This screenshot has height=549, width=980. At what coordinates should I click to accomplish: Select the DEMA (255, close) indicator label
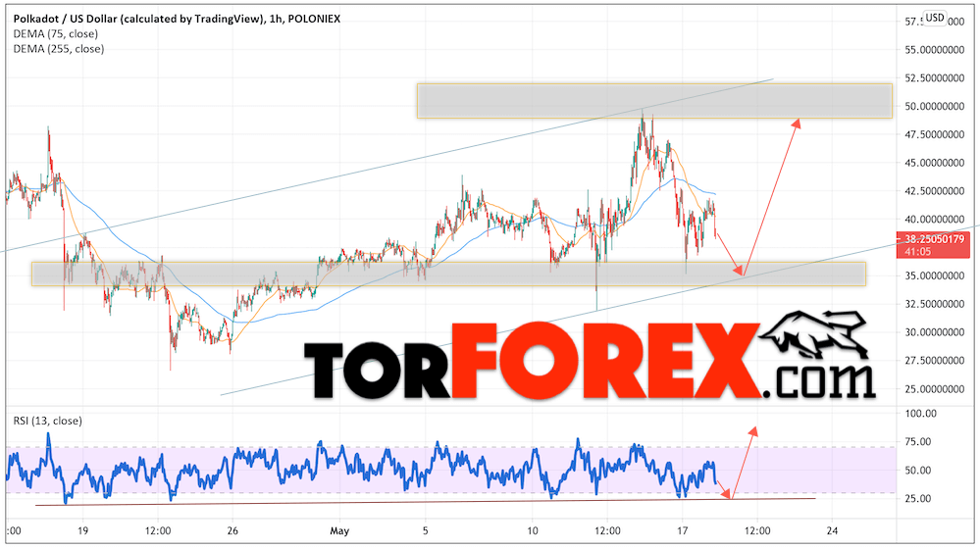click(x=59, y=49)
